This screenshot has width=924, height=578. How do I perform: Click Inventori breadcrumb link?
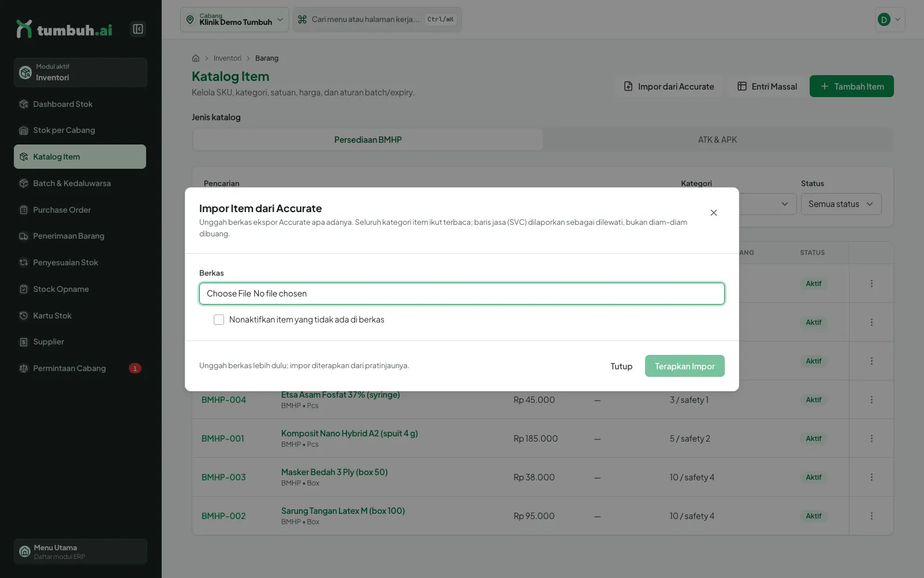[228, 58]
